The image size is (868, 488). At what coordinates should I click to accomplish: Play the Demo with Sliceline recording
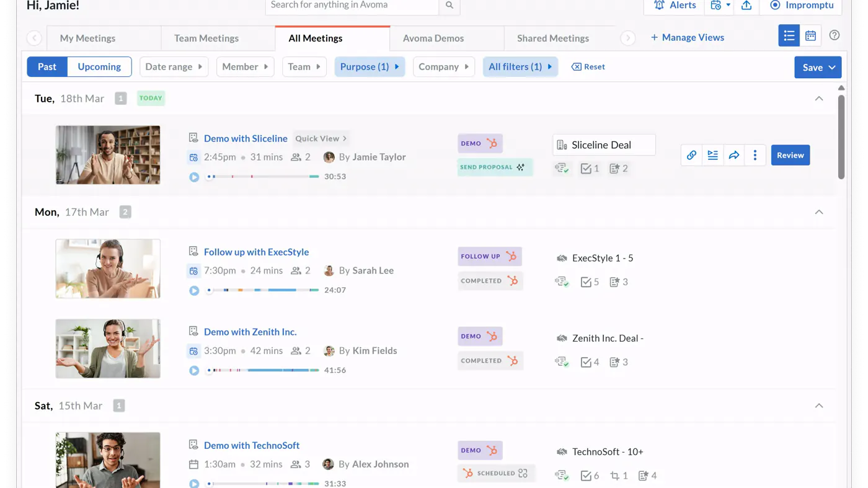[x=194, y=177]
